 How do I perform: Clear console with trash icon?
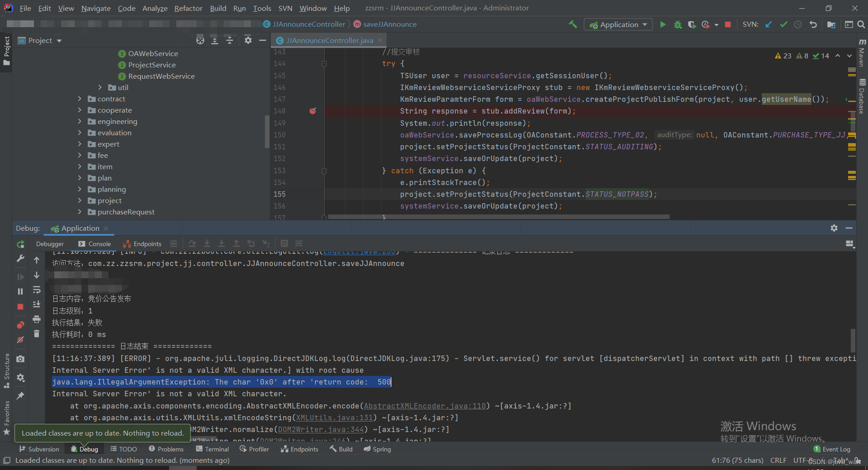37,334
